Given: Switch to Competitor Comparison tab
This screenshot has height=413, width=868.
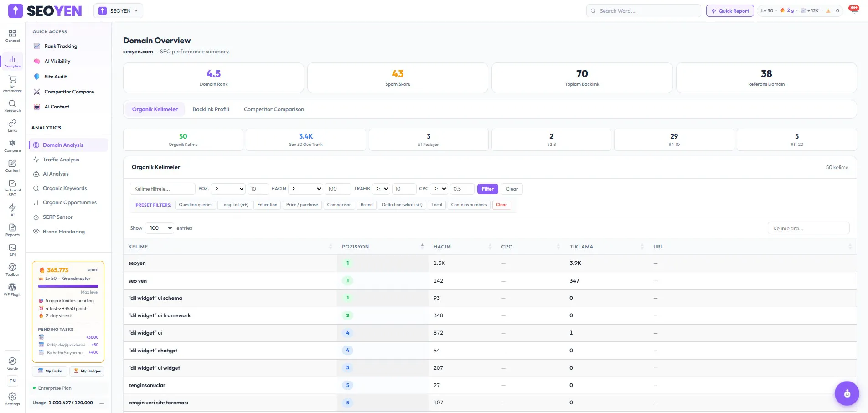Looking at the screenshot, I should click(274, 109).
